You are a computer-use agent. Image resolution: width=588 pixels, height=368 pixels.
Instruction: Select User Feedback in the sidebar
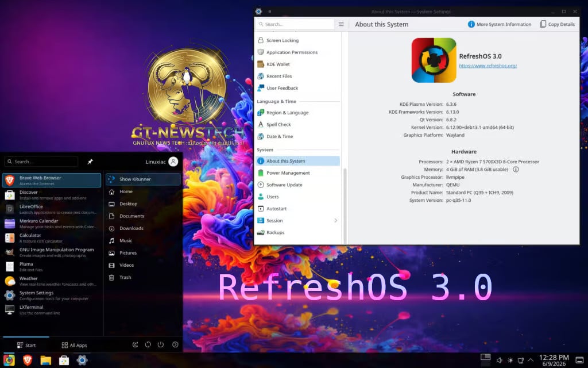297,88
